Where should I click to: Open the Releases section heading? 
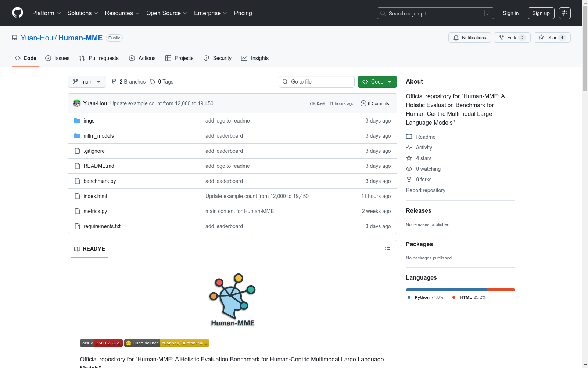click(x=419, y=210)
